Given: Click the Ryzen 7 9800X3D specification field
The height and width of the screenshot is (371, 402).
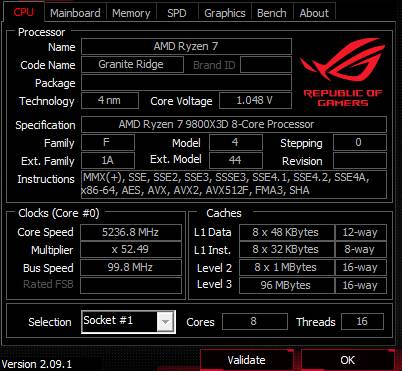Looking at the screenshot, I should 234,124.
